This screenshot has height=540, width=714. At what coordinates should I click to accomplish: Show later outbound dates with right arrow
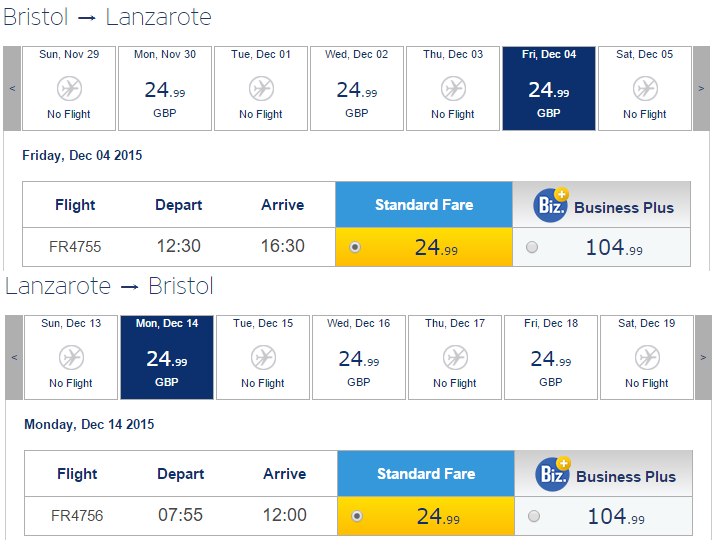[701, 88]
